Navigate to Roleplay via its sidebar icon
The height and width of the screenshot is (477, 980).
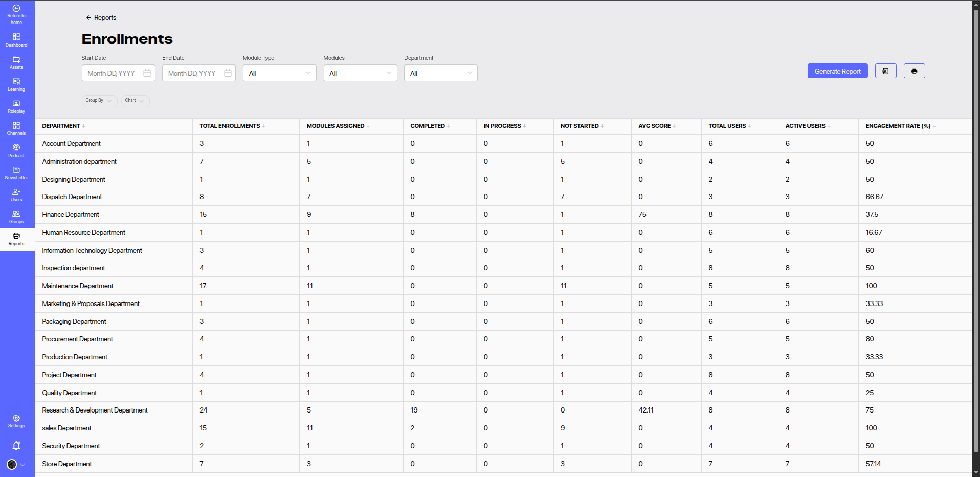[16, 106]
